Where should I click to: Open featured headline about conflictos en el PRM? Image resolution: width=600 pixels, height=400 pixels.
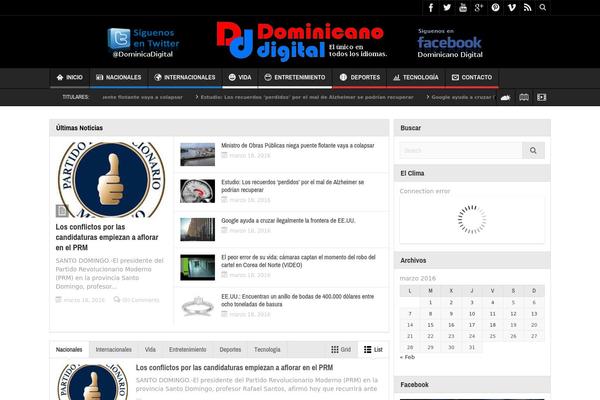pyautogui.click(x=107, y=237)
